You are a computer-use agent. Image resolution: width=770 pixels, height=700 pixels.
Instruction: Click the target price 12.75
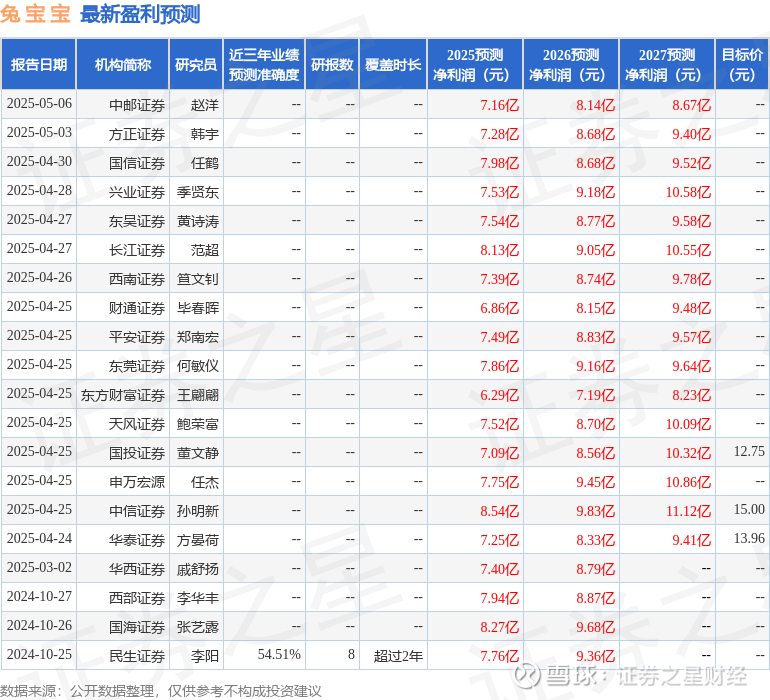749,451
